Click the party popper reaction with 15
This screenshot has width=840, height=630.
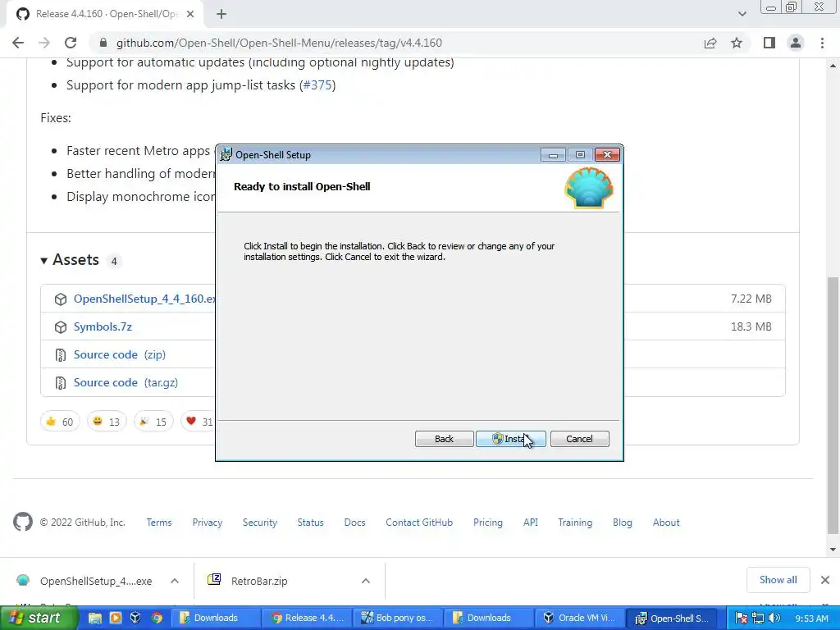[x=153, y=422]
